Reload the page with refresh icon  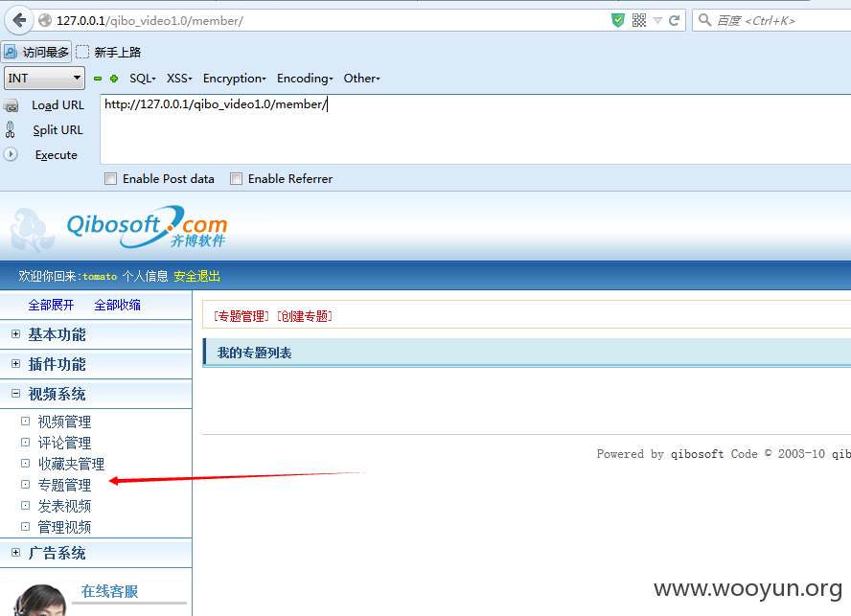(675, 21)
